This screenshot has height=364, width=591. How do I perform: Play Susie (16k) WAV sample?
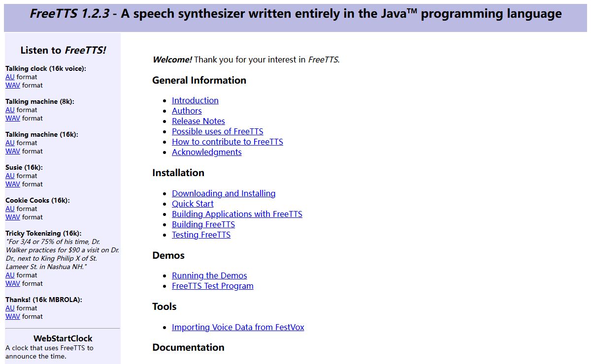click(x=13, y=184)
